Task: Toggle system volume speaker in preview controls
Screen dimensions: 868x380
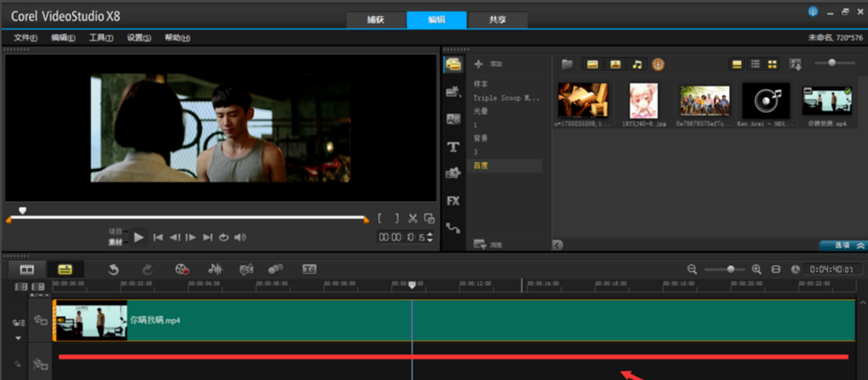Action: point(240,237)
